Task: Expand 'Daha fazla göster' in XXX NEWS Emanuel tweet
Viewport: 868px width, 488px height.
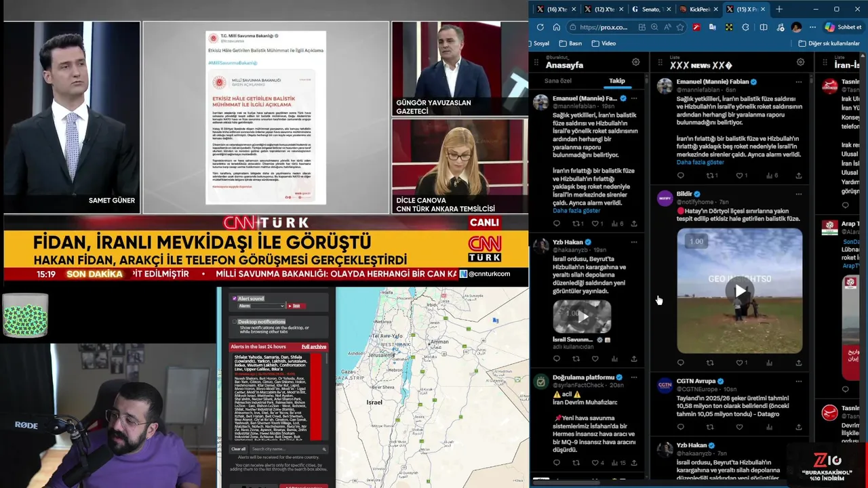Action: click(700, 163)
